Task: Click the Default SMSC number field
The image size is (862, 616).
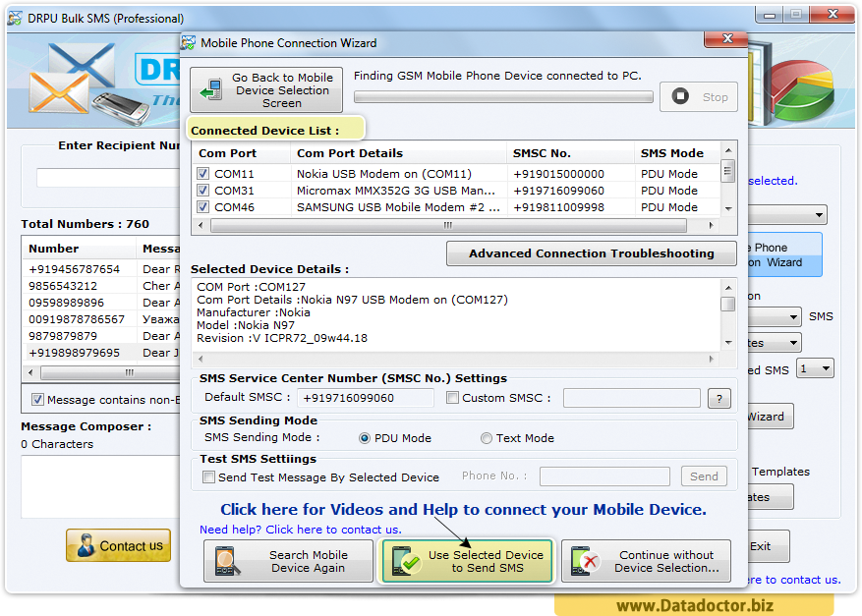Action: pos(365,398)
